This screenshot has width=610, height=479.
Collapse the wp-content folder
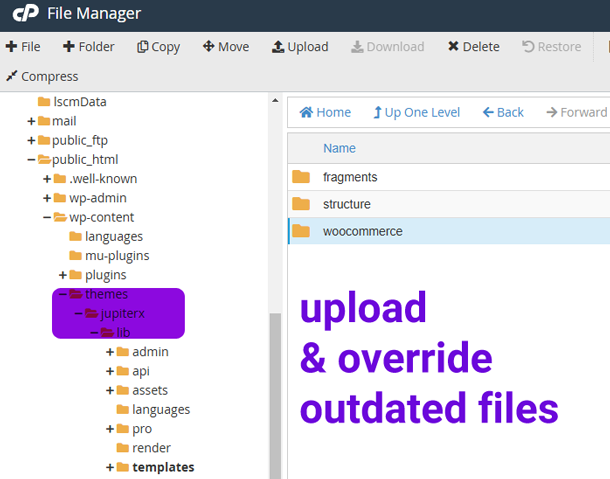coord(47,217)
